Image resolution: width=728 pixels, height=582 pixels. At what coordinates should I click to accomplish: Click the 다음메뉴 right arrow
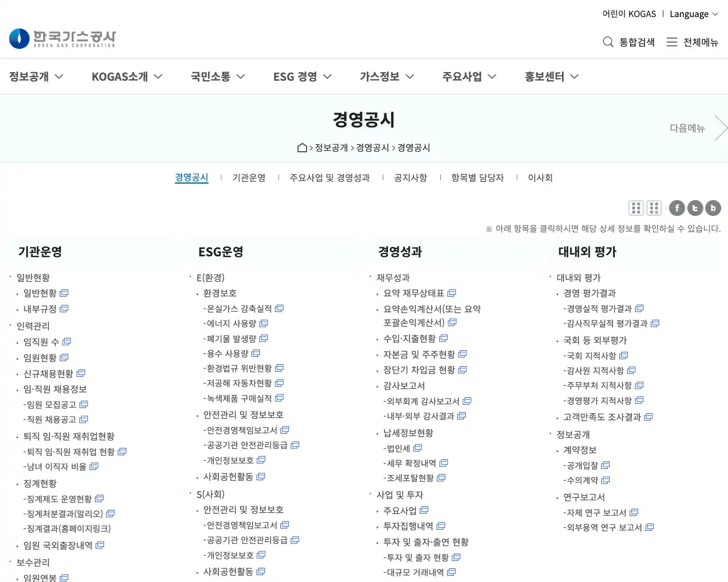[x=721, y=128]
